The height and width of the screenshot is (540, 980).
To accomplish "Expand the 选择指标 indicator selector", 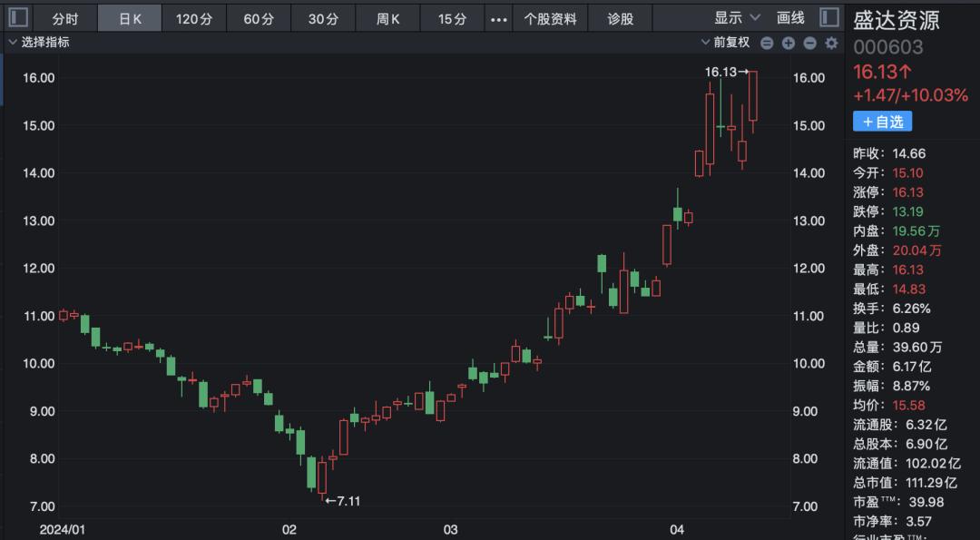I will 39,43.
